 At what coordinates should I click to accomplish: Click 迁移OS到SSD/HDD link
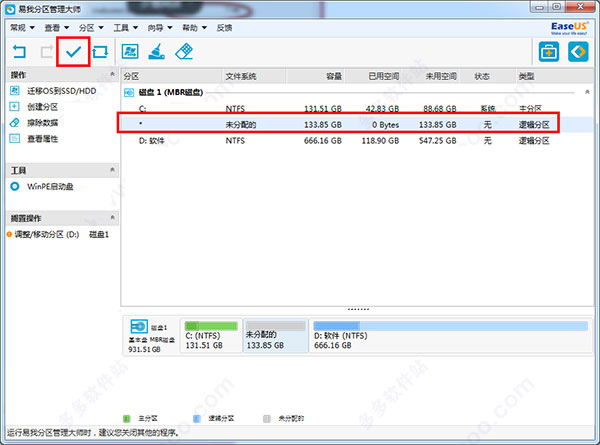(61, 91)
